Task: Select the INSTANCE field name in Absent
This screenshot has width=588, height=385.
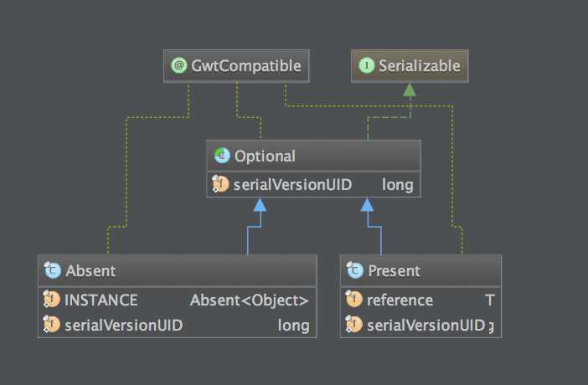Action: pos(101,300)
